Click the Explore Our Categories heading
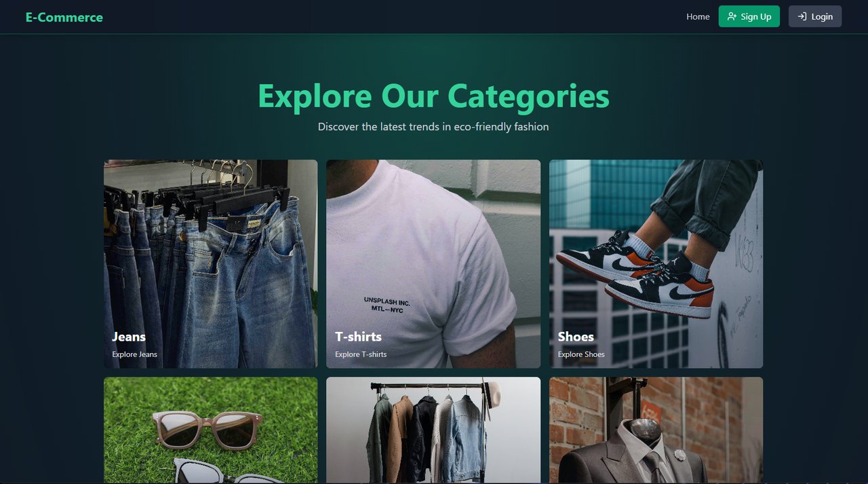This screenshot has width=868, height=484. point(433,96)
